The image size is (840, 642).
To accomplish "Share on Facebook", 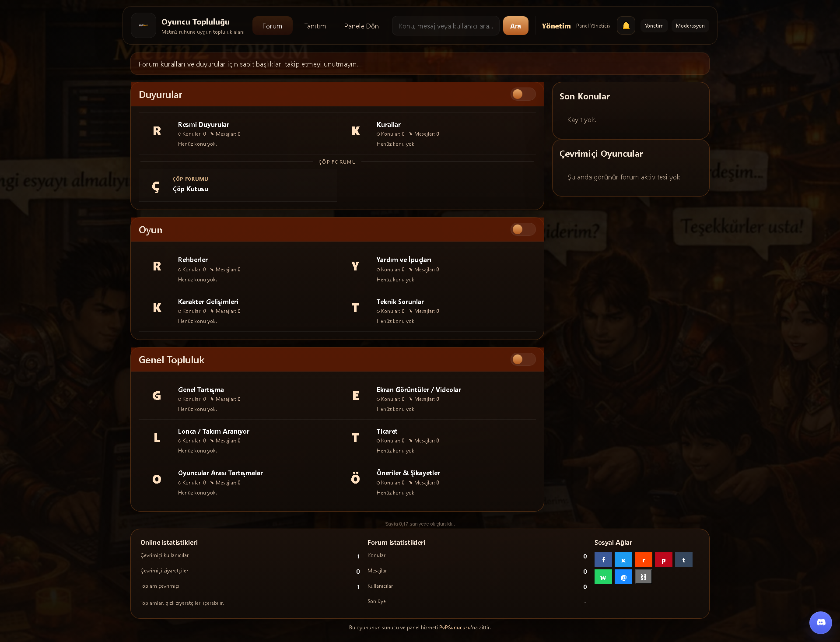I will coord(603,560).
